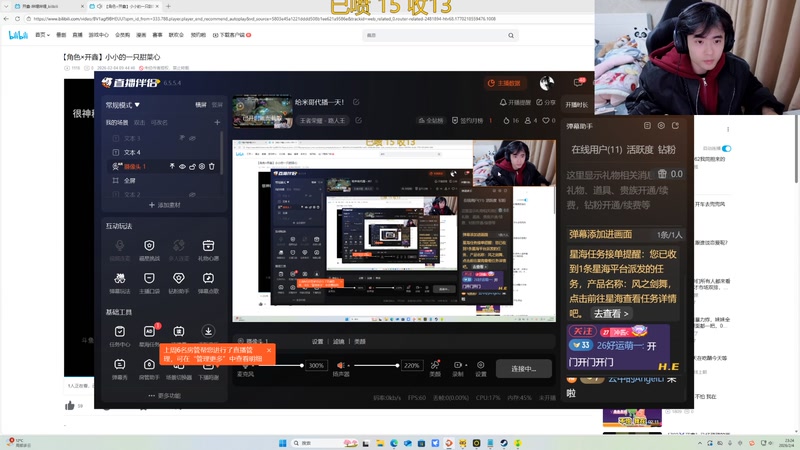The height and width of the screenshot is (450, 800).
Task: Click the stream cover thumbnail
Action: 262,111
